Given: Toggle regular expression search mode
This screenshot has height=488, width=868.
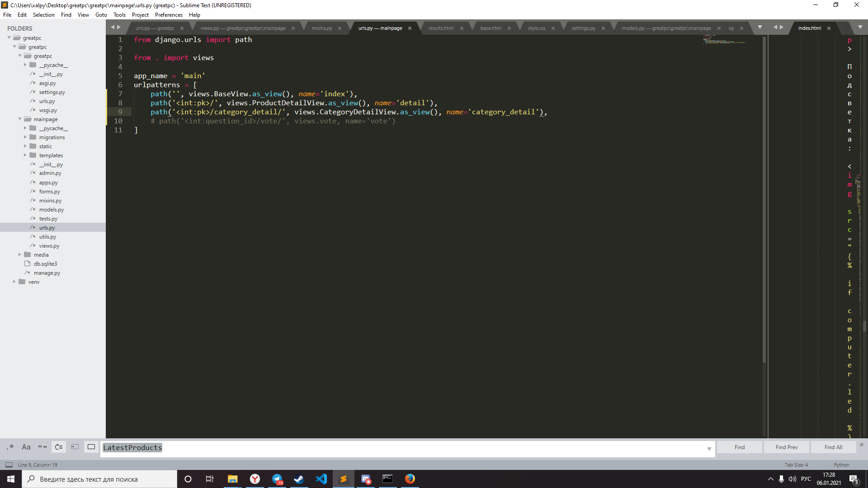Looking at the screenshot, I should [10, 447].
